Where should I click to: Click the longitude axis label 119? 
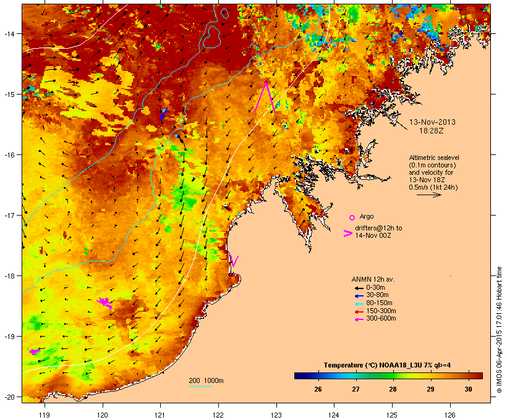[x=45, y=415]
